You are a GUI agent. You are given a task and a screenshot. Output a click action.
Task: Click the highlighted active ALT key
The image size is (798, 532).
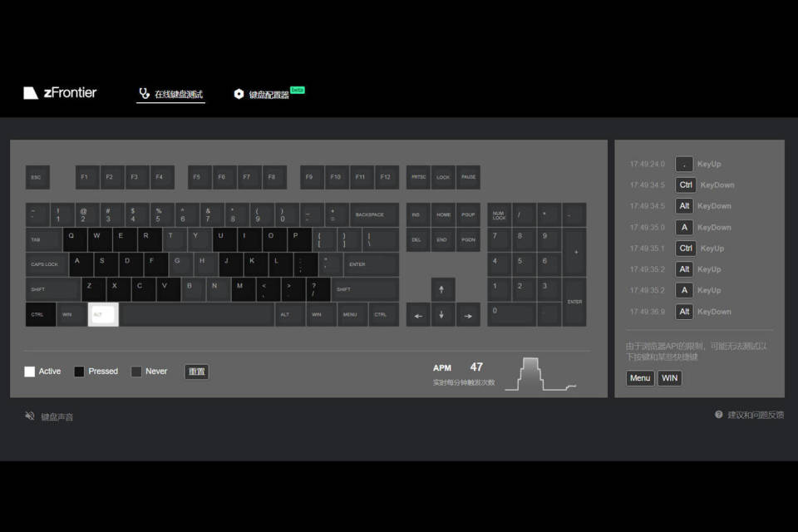click(x=103, y=314)
